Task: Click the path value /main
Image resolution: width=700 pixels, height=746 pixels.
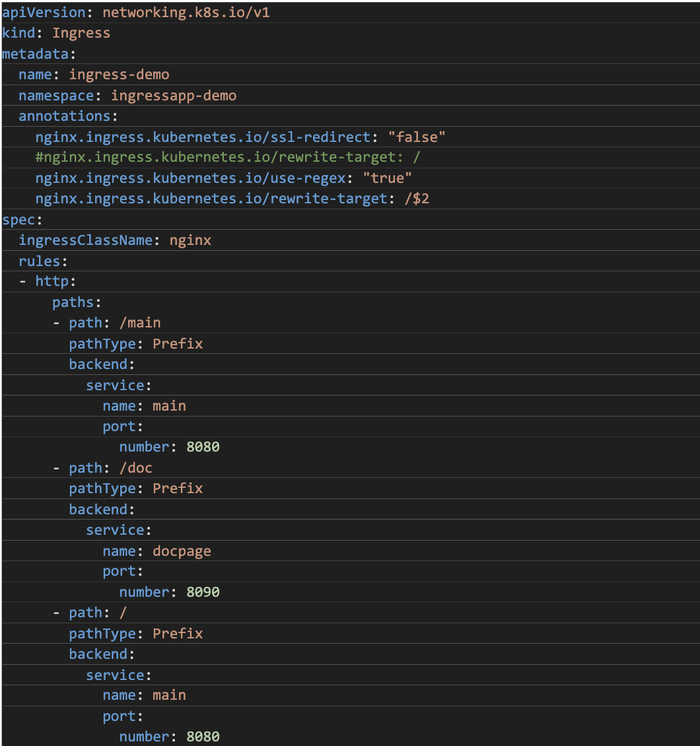Action: [x=145, y=322]
